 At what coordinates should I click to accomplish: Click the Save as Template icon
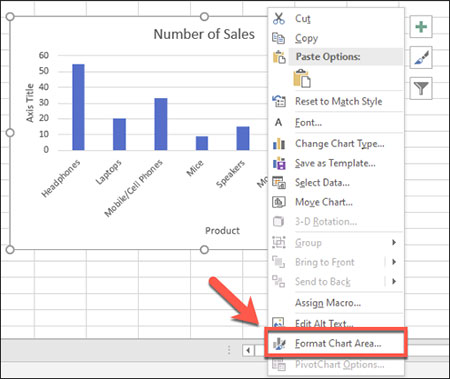pyautogui.click(x=279, y=163)
